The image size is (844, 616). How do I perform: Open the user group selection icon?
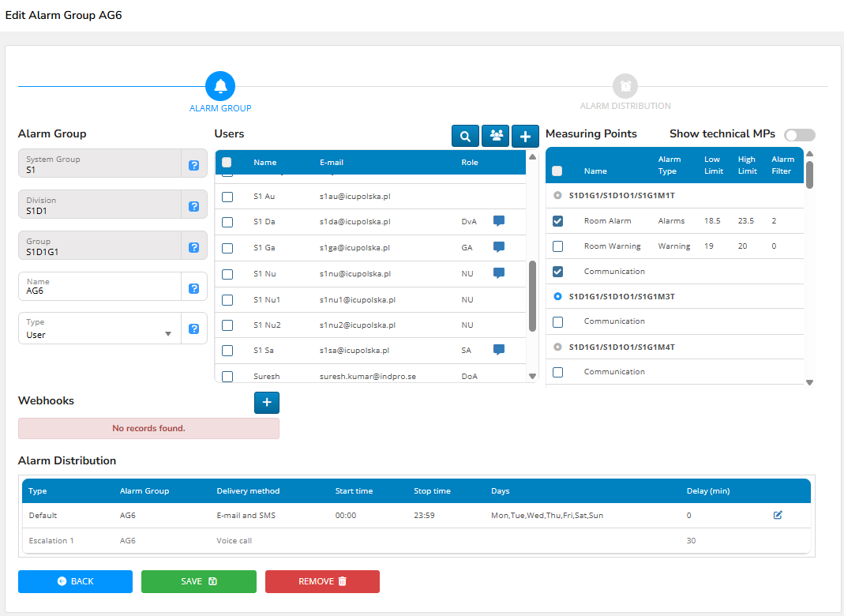tap(495, 136)
